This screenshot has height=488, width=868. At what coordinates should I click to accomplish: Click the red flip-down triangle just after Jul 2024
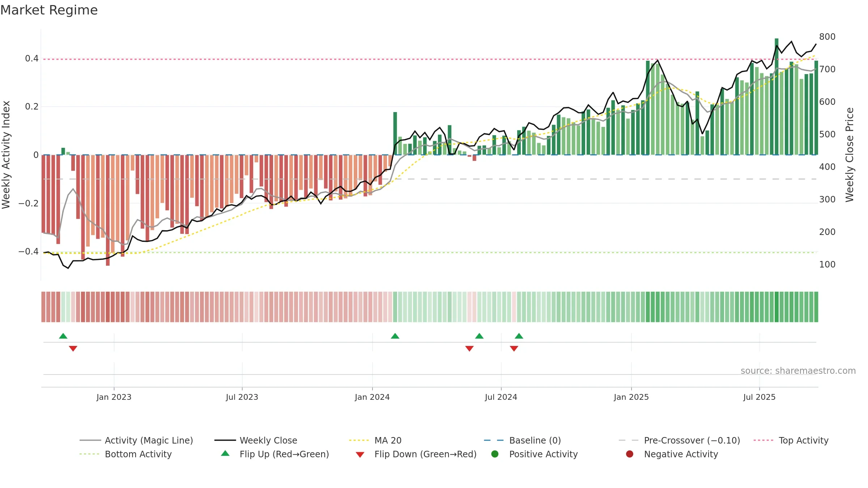[514, 348]
